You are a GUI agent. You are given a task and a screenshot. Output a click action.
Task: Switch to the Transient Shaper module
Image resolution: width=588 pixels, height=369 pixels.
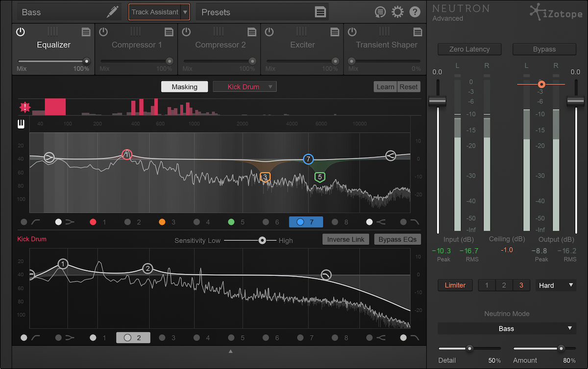pos(386,45)
